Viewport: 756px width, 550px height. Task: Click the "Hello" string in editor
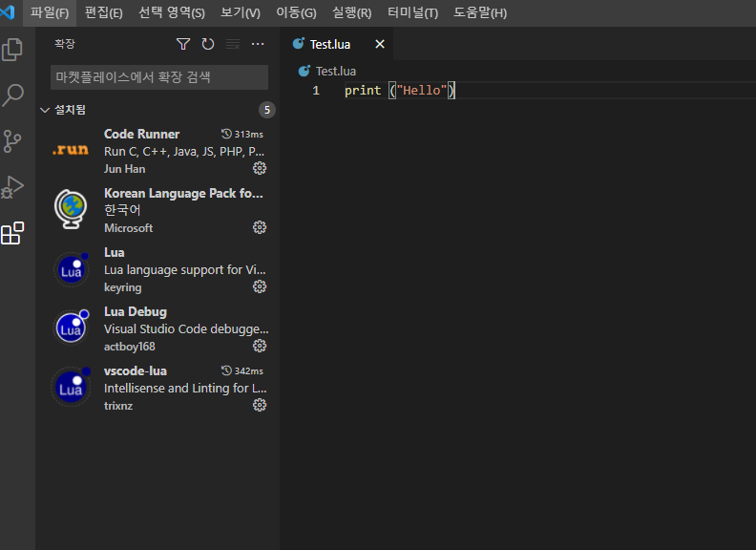(422, 90)
